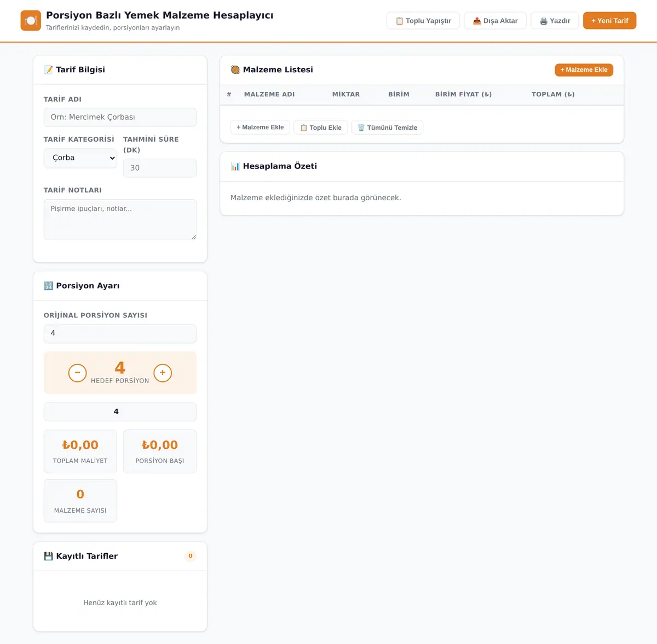This screenshot has width=657, height=644.
Task: Click the food icon beside Malzeme Listesi
Action: tap(235, 69)
